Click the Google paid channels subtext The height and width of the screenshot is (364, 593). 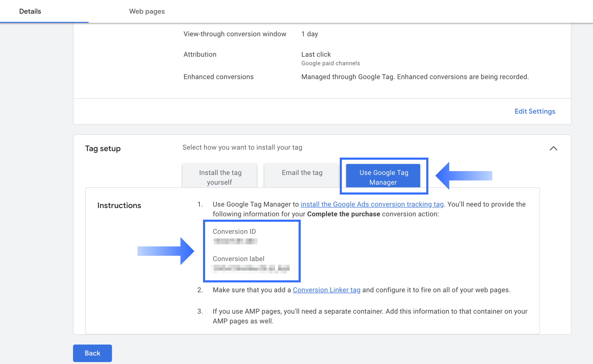pos(330,63)
